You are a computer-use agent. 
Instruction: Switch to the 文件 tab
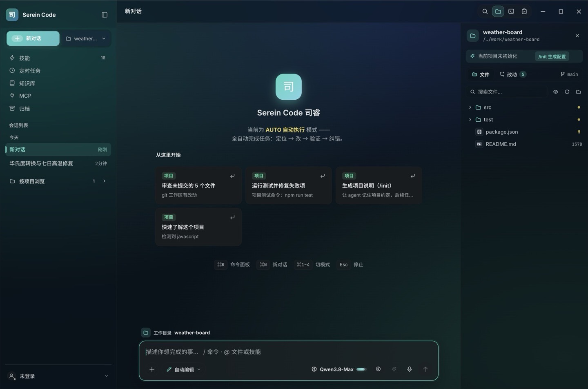point(481,74)
